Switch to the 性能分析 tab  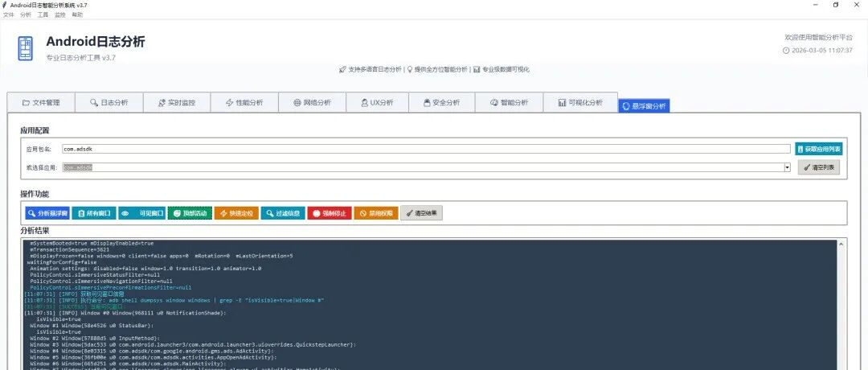(x=244, y=102)
